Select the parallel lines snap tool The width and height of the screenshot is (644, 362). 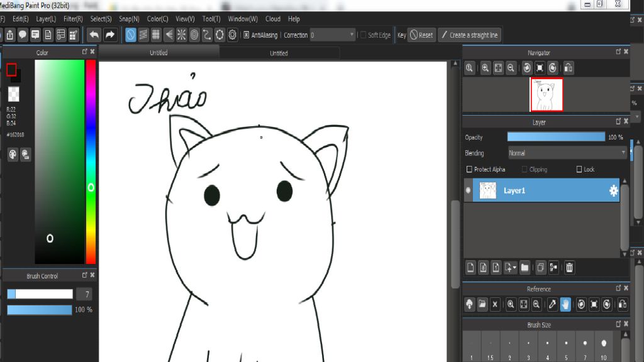pyautogui.click(x=143, y=35)
